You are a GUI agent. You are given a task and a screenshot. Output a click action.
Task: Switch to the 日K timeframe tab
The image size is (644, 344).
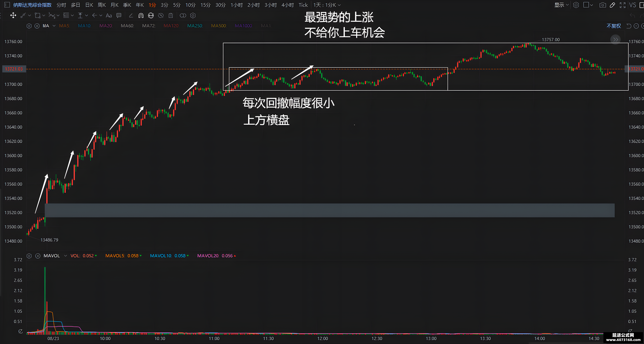click(89, 5)
